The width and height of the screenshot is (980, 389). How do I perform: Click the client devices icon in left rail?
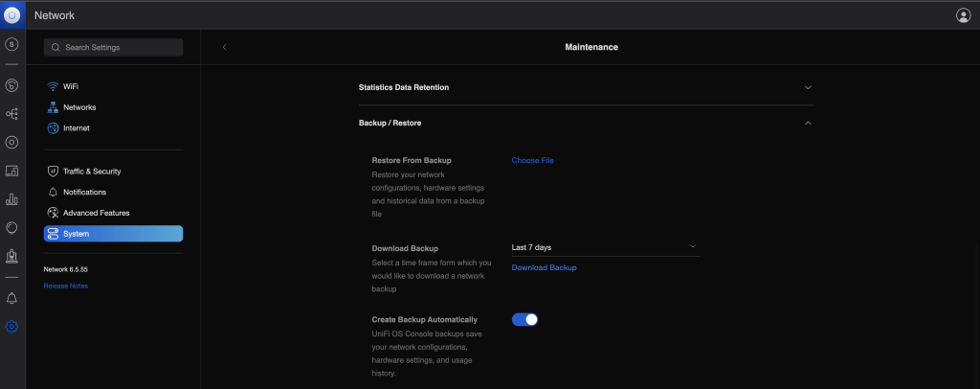[12, 172]
